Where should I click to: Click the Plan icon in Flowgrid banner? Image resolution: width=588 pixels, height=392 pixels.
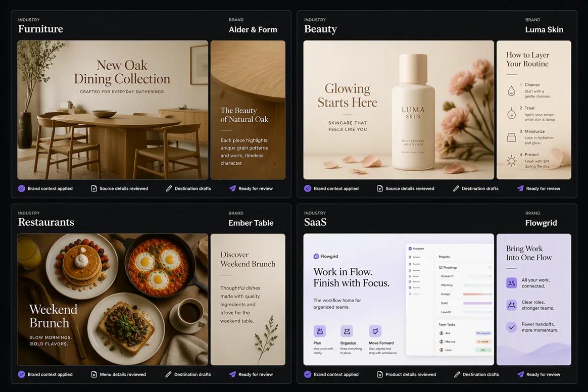(x=319, y=331)
